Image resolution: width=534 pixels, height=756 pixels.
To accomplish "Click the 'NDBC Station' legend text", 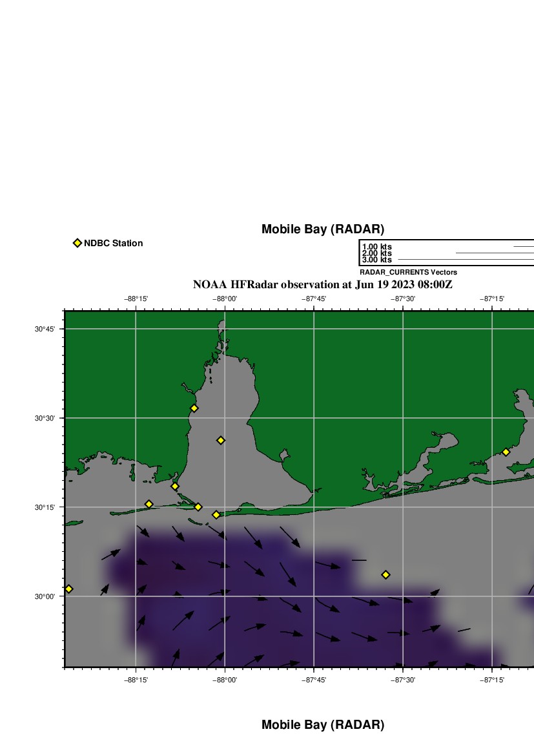I will click(113, 243).
